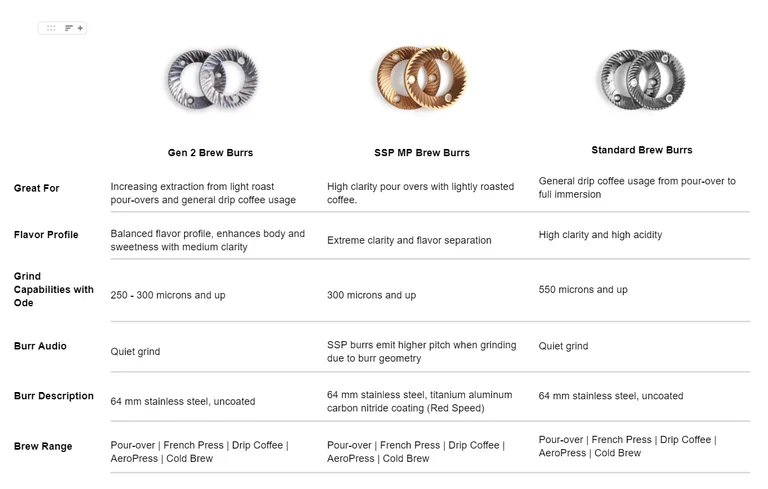Viewport: 768px width, 489px height.
Task: Click the text alignment lines icon
Action: 69,28
